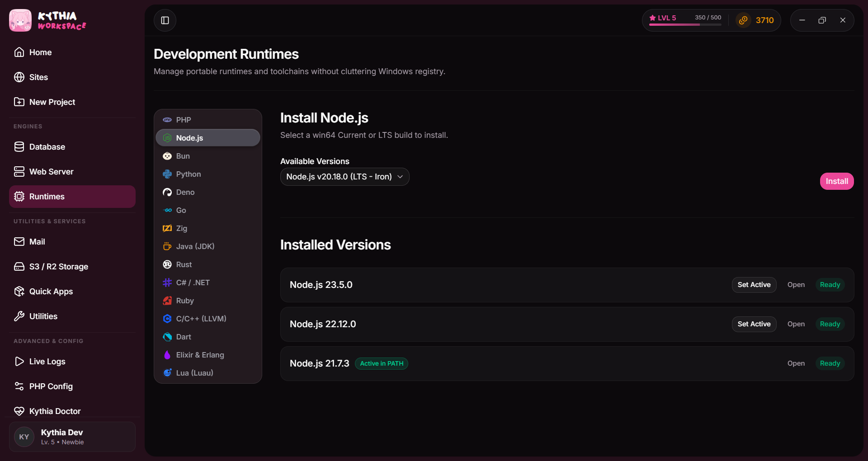The image size is (868, 461).
Task: Select Java (JDK) runtime
Action: point(208,246)
